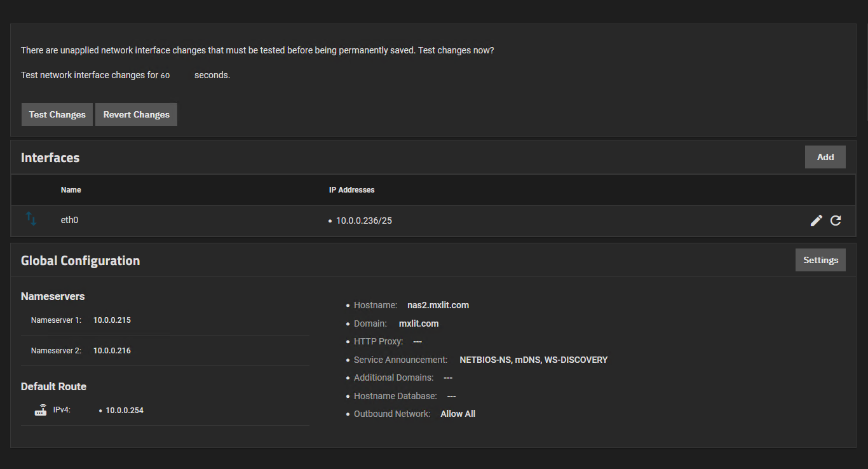868x469 pixels.
Task: Sort interfaces by the IP Addresses column
Action: click(351, 189)
